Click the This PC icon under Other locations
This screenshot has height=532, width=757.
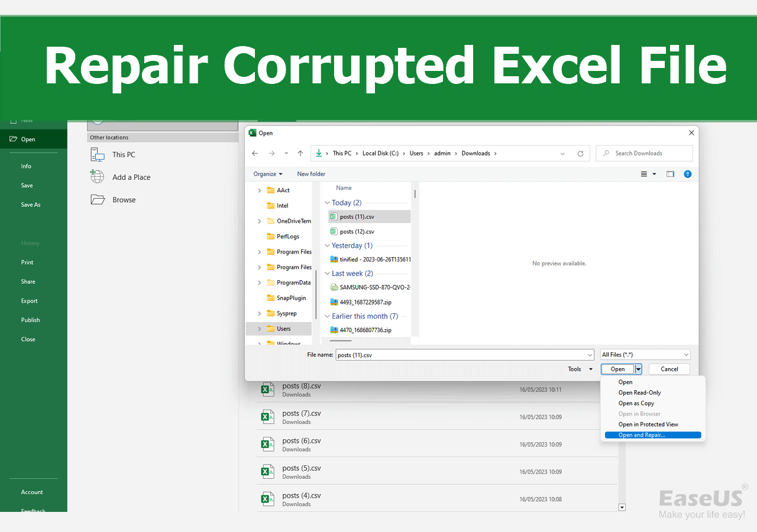[x=97, y=154]
